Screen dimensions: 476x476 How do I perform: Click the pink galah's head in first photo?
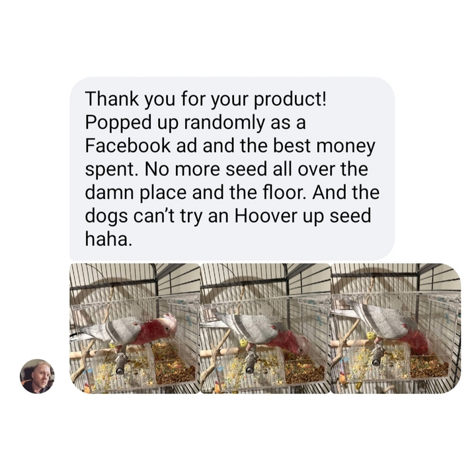coord(169,324)
